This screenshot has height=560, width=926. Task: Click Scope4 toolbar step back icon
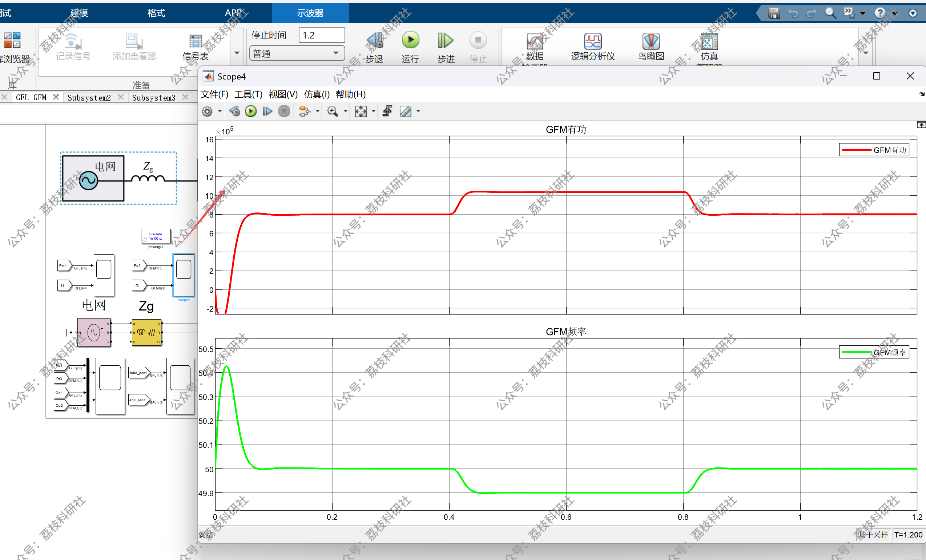234,111
